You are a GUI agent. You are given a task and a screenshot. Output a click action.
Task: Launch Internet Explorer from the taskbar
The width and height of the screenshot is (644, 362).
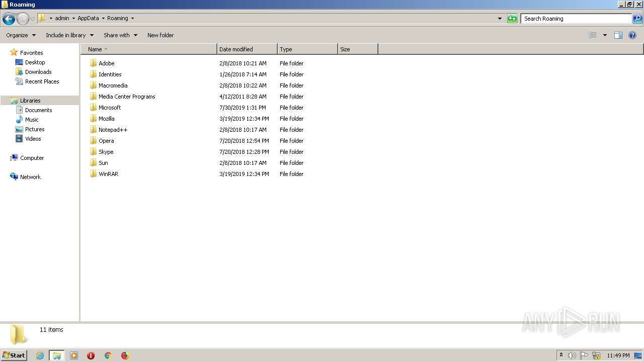40,355
